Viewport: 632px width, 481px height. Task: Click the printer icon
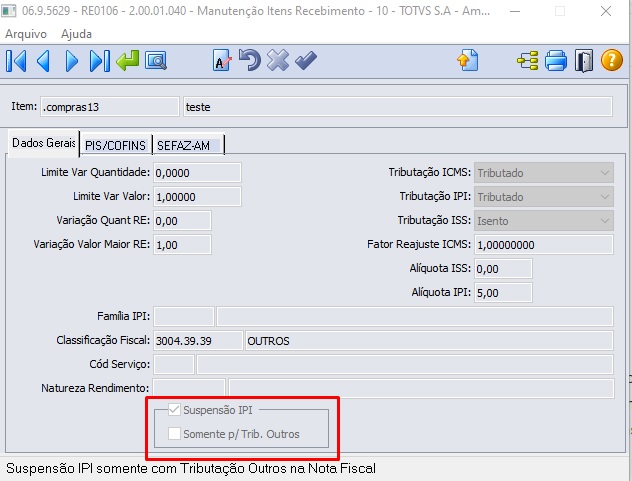[556, 60]
